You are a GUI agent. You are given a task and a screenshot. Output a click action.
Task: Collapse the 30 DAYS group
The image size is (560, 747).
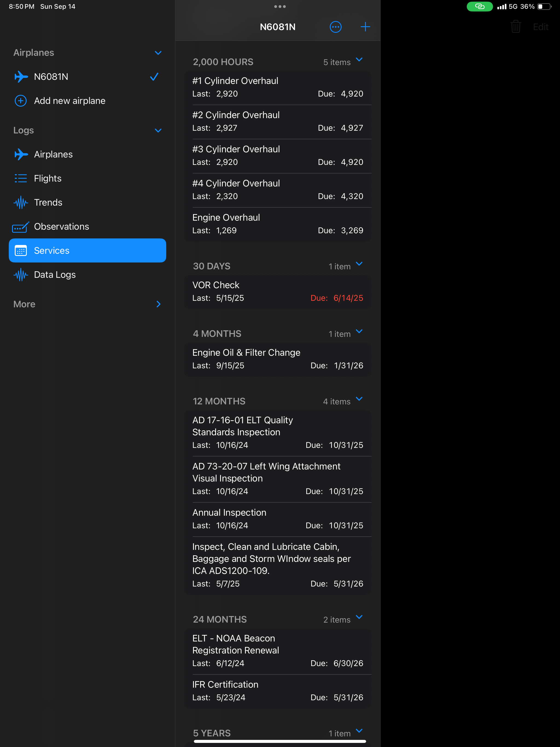pyautogui.click(x=359, y=264)
